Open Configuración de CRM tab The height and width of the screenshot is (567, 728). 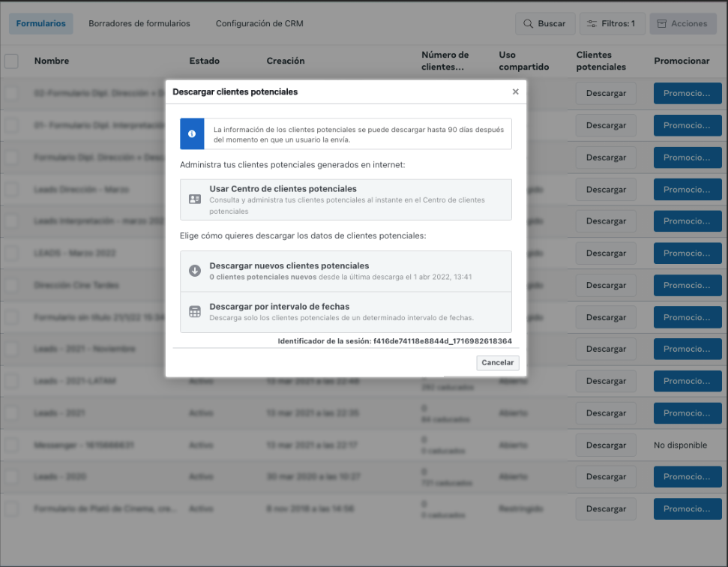coord(259,23)
